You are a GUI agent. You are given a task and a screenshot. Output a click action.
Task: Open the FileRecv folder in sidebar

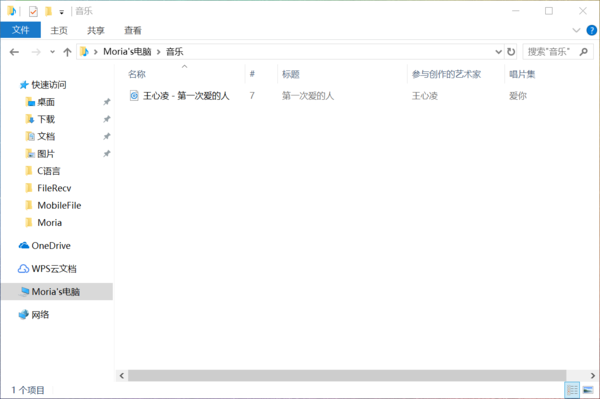54,188
